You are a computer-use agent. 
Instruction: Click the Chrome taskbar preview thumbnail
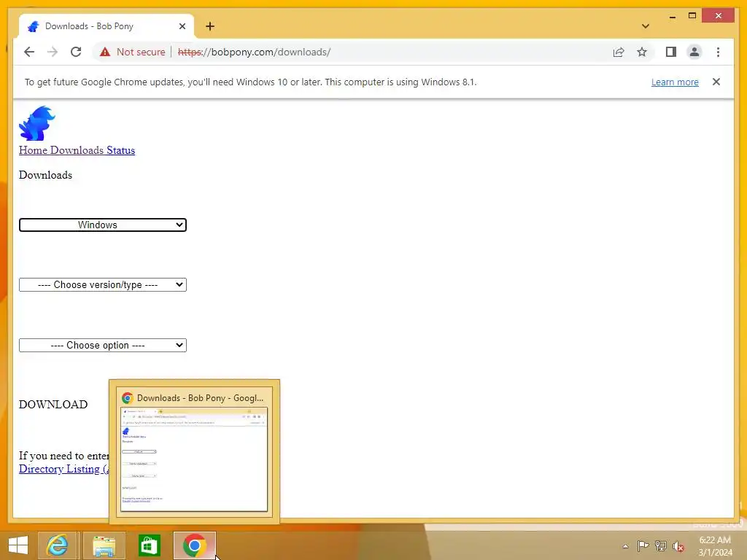pos(194,459)
